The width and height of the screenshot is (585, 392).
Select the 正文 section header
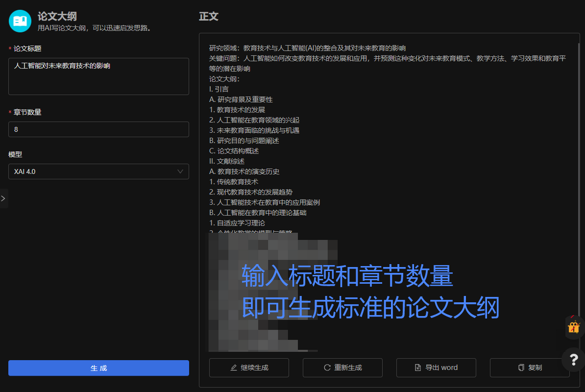209,16
